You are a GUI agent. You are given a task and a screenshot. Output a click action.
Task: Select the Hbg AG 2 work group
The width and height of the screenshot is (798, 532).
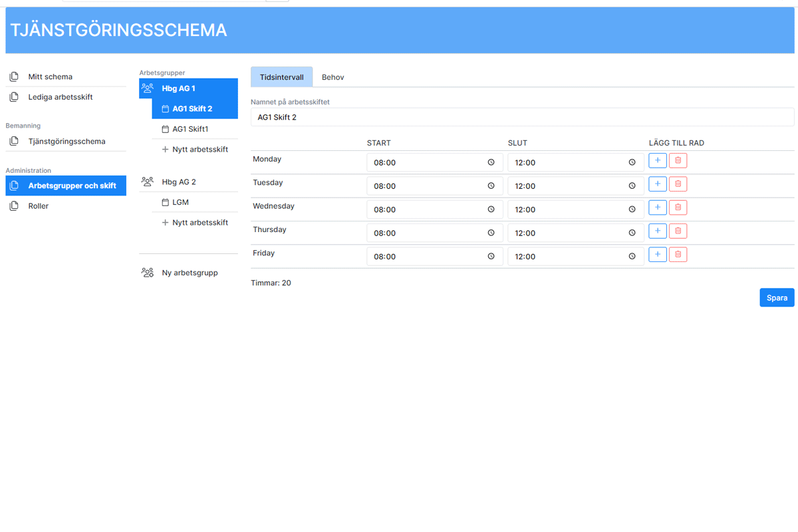(x=188, y=182)
